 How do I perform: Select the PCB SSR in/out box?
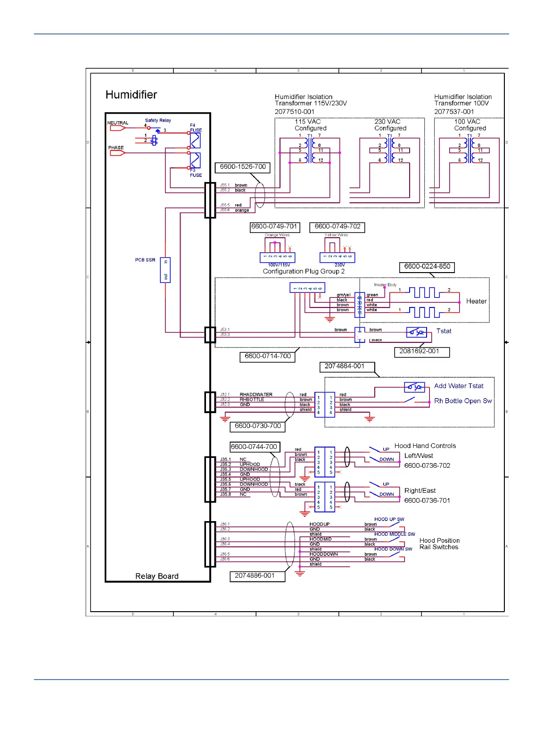pyautogui.click(x=165, y=270)
